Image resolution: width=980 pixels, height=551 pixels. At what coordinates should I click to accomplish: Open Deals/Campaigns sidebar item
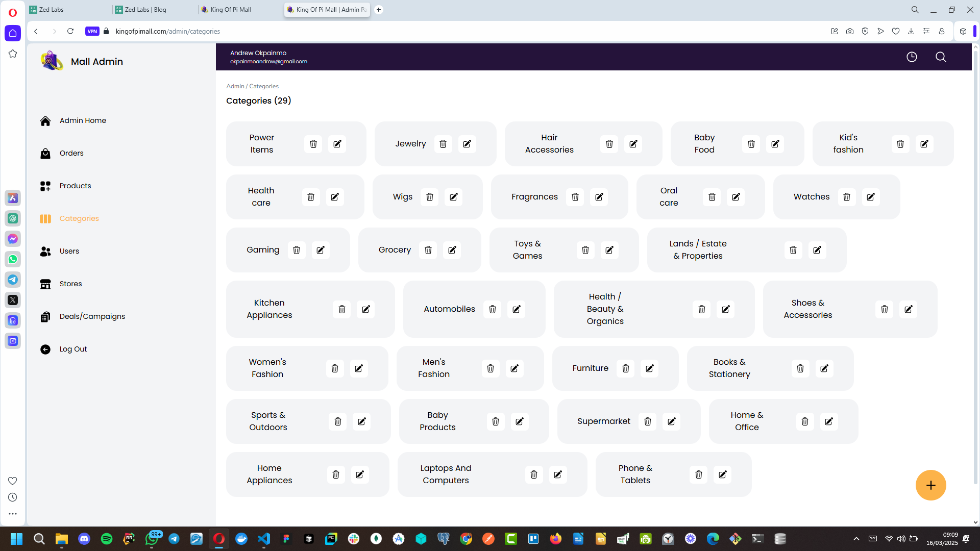pyautogui.click(x=92, y=316)
